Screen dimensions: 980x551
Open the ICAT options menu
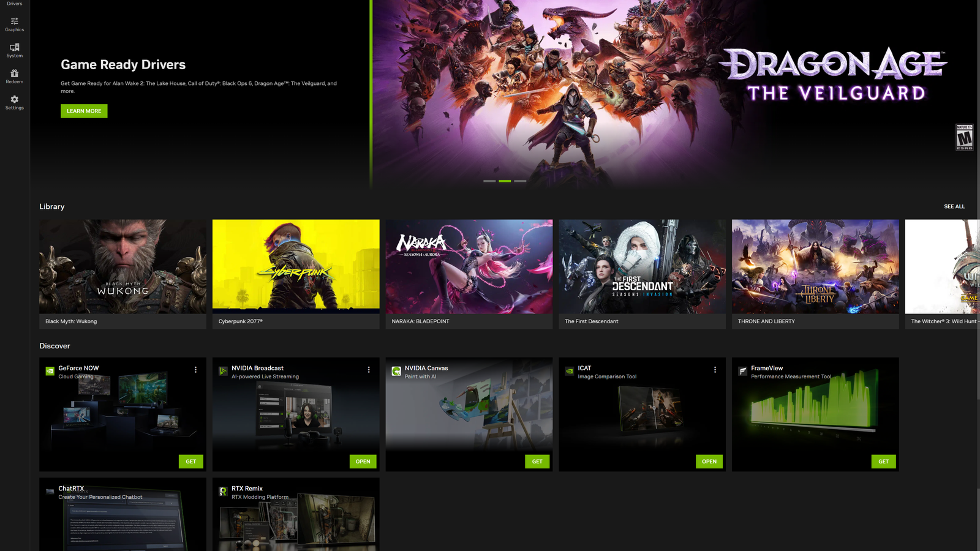click(715, 369)
